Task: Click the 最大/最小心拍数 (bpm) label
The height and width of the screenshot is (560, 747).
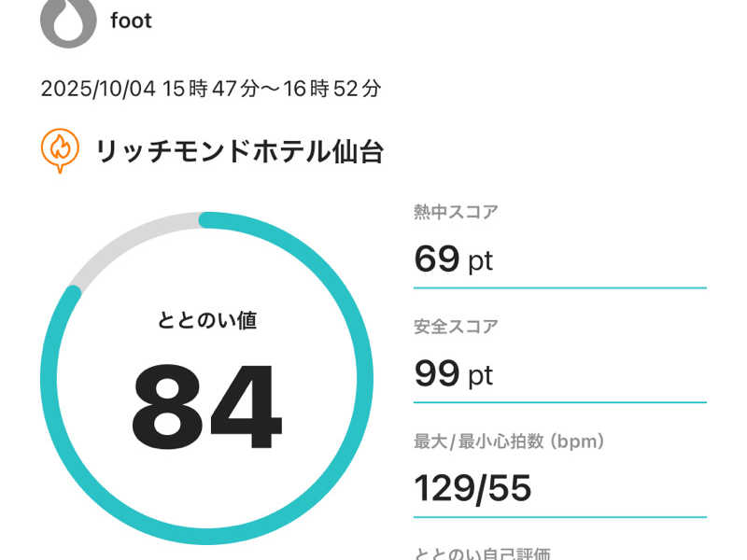Action: tap(509, 441)
